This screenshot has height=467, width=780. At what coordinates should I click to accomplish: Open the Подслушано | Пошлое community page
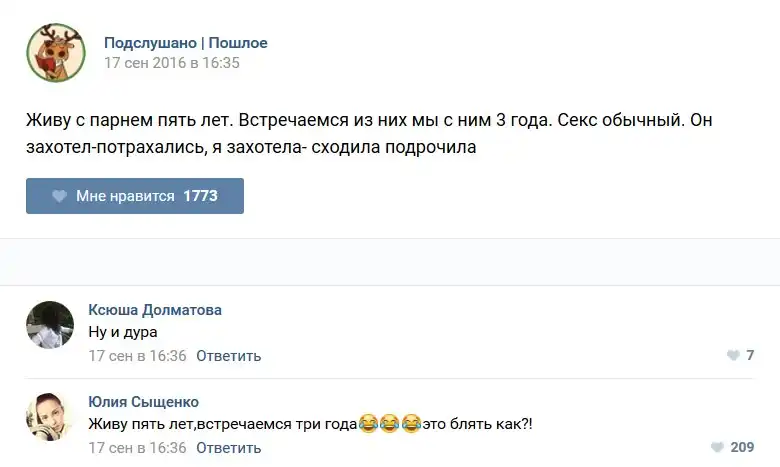pos(186,43)
